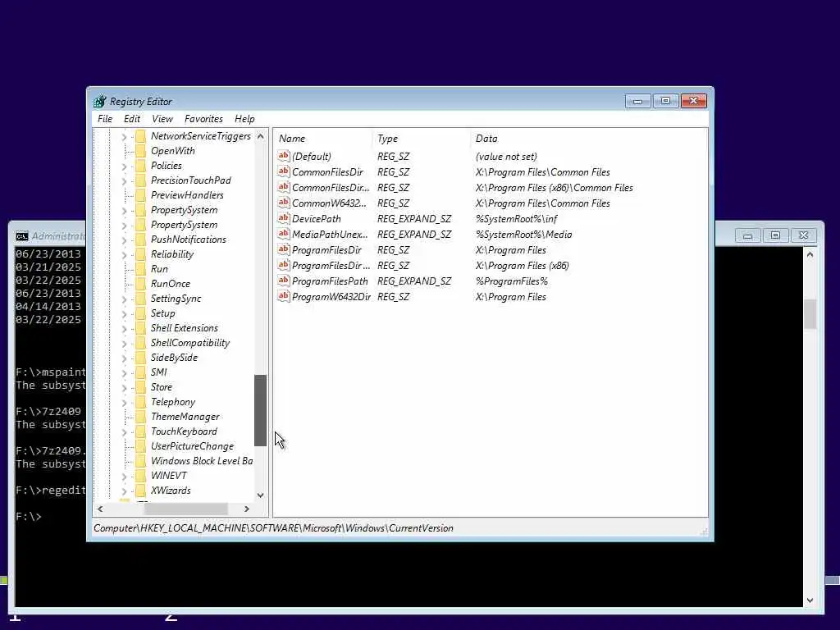Select the PrecisionTouchPad key
This screenshot has width=840, height=630.
click(x=190, y=180)
